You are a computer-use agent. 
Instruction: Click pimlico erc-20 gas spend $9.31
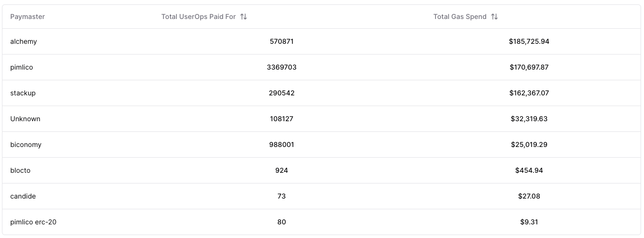click(529, 222)
